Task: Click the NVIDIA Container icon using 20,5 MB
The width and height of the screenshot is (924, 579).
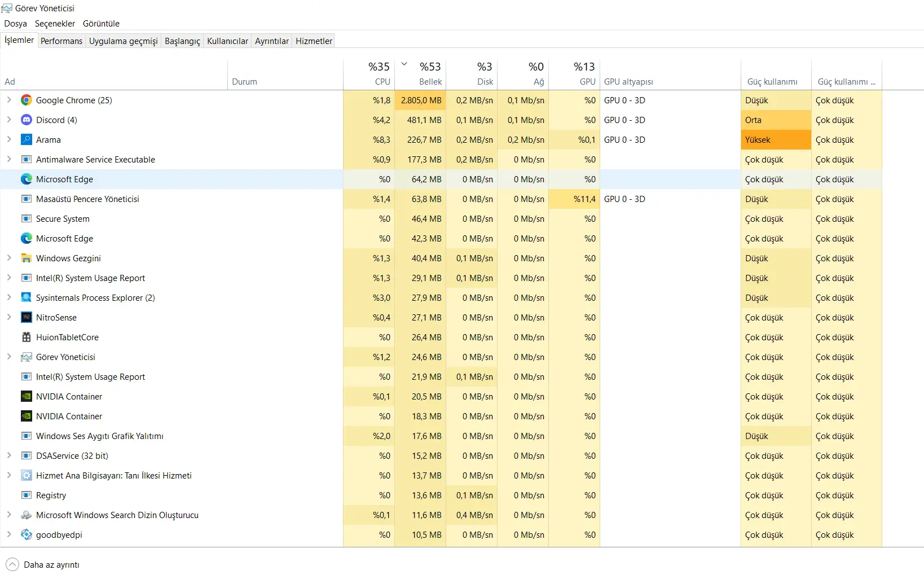Action: 26,397
